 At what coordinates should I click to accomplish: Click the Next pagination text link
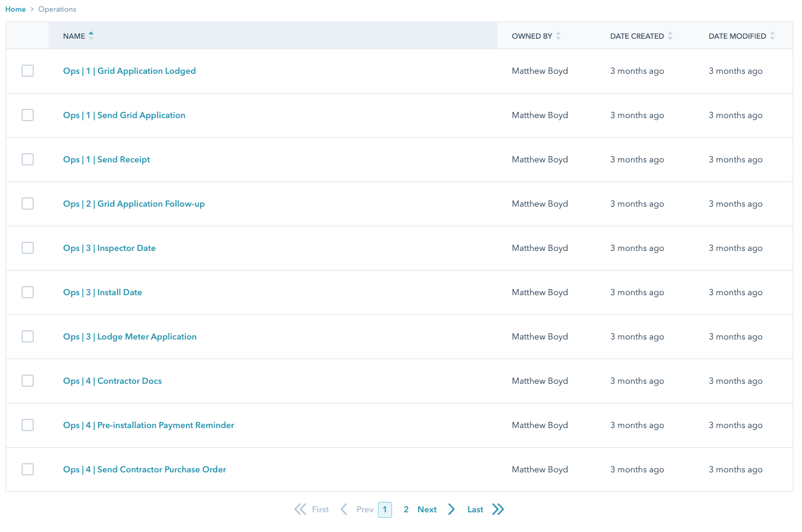coord(427,509)
